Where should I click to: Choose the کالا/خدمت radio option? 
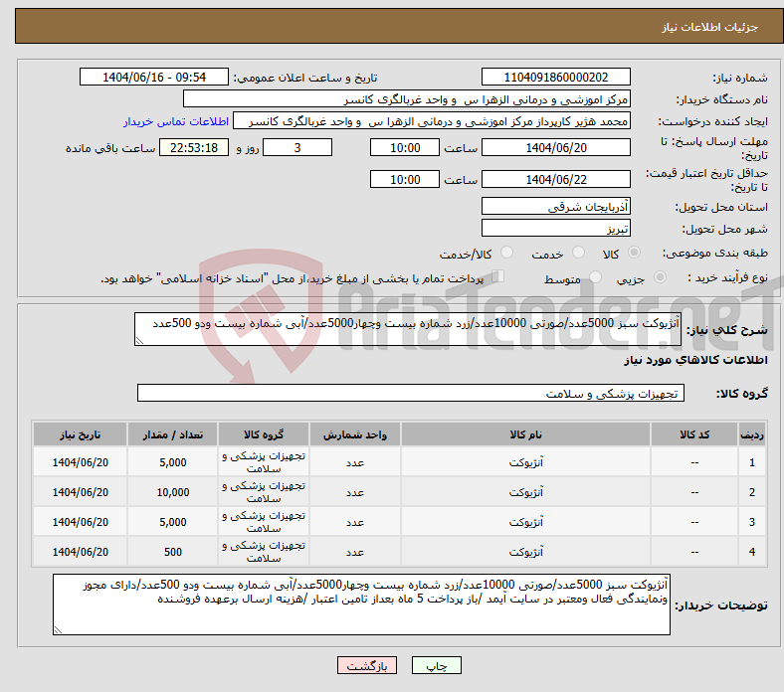click(506, 255)
